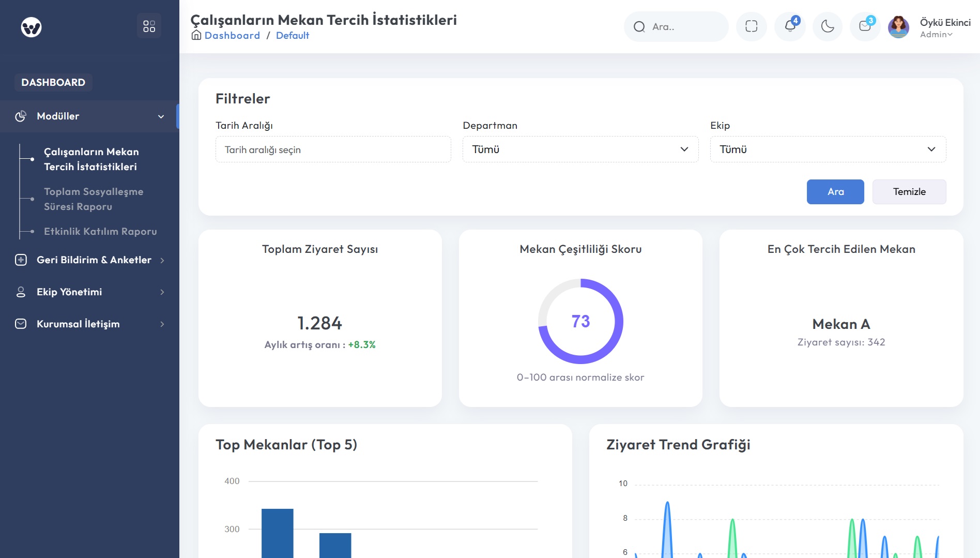This screenshot has height=558, width=980.
Task: Click Toplam Ziyaret Sayısı card title
Action: pos(320,249)
